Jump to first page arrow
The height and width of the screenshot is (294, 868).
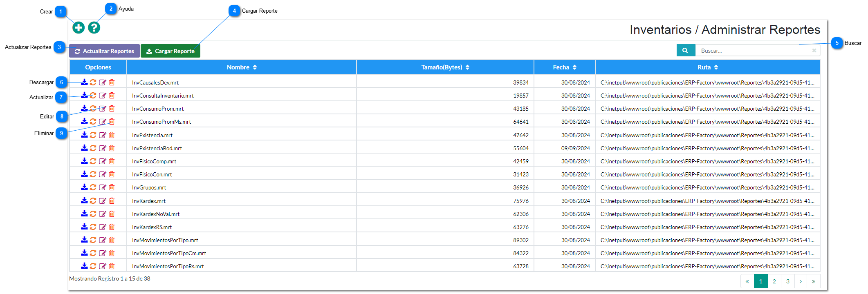(747, 281)
